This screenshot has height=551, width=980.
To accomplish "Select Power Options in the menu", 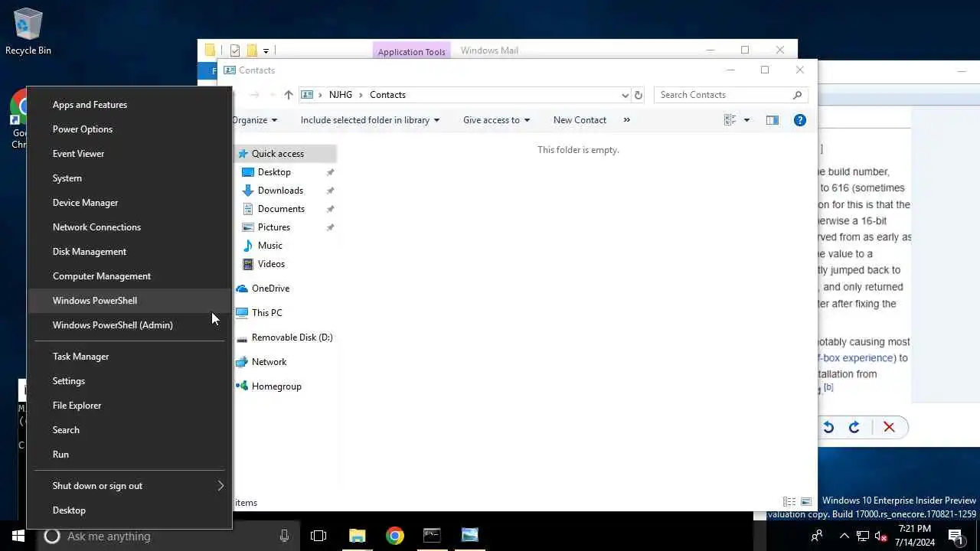I will click(129, 129).
